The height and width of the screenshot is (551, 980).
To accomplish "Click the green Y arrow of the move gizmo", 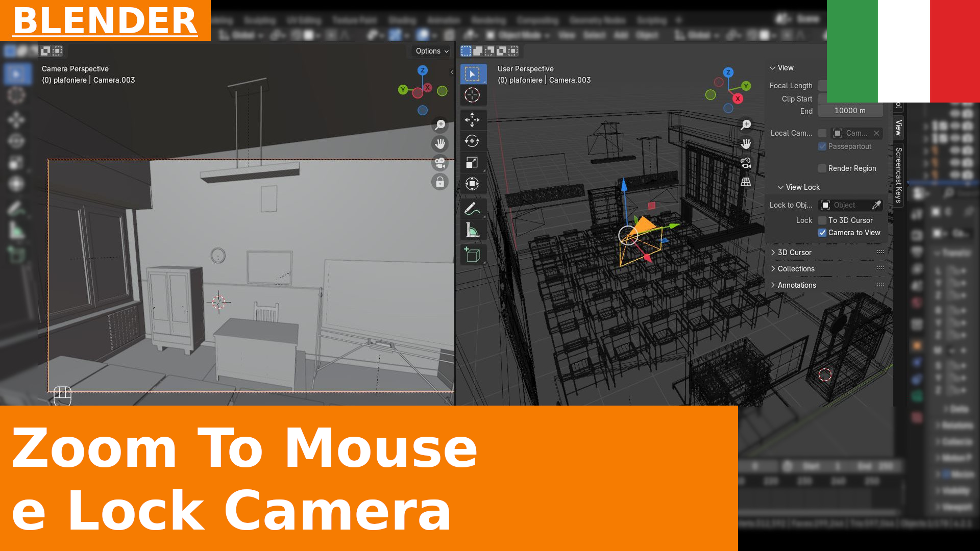I will [673, 226].
